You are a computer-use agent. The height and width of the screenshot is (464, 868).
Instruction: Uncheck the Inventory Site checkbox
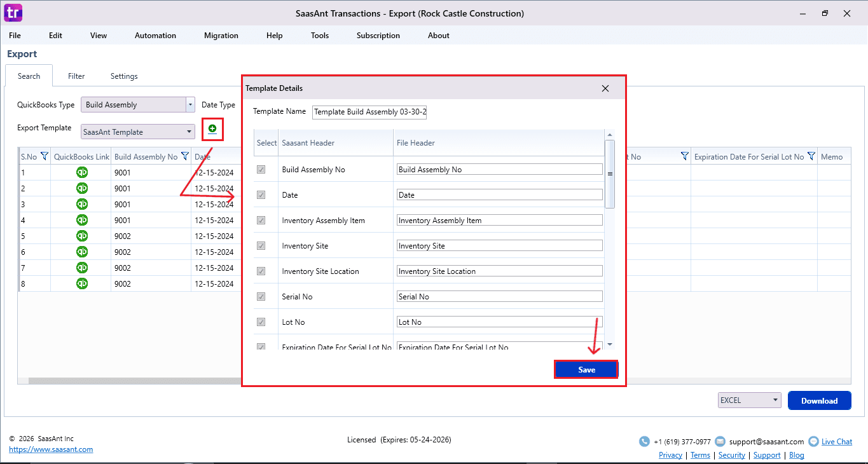point(261,246)
